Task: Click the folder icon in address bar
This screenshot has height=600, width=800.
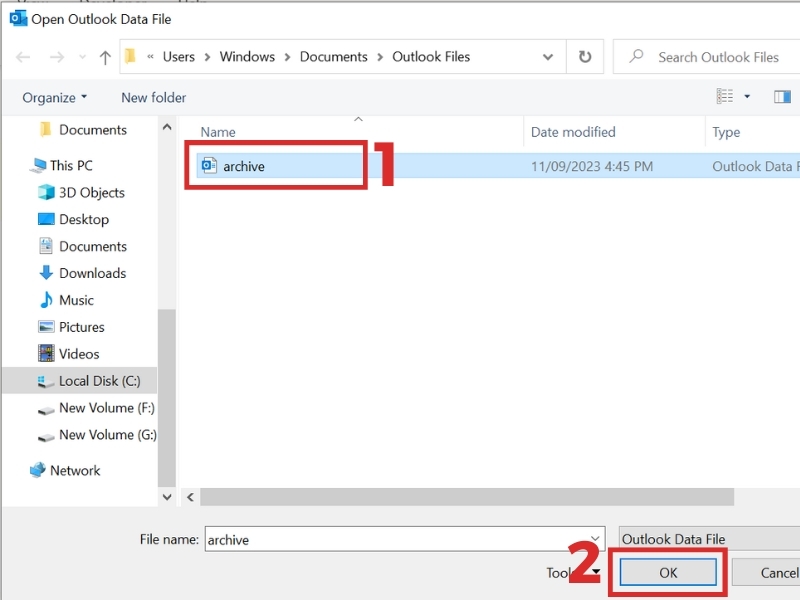Action: 131,56
